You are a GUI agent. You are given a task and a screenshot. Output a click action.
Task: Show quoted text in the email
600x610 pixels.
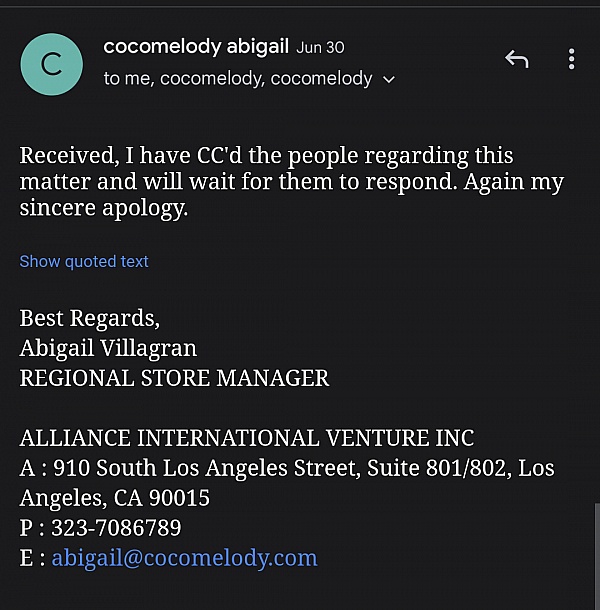tap(84, 261)
